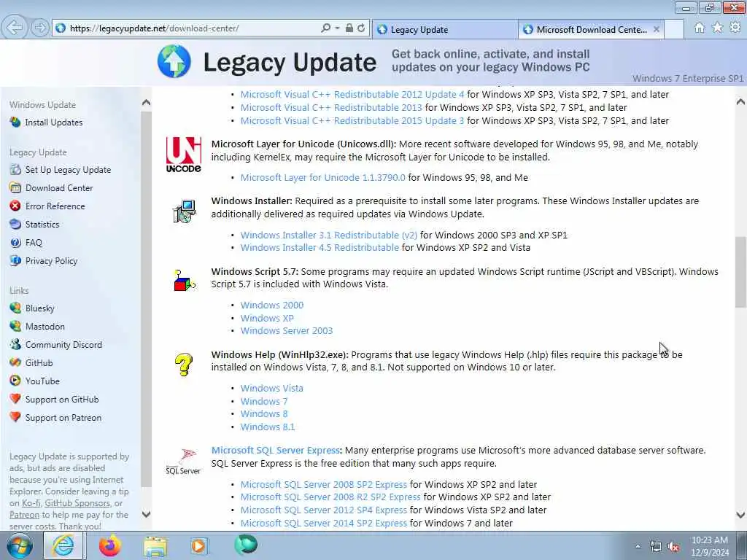Screen dimensions: 747x560
Task: Click the Statistics sidebar icon
Action: click(x=15, y=224)
